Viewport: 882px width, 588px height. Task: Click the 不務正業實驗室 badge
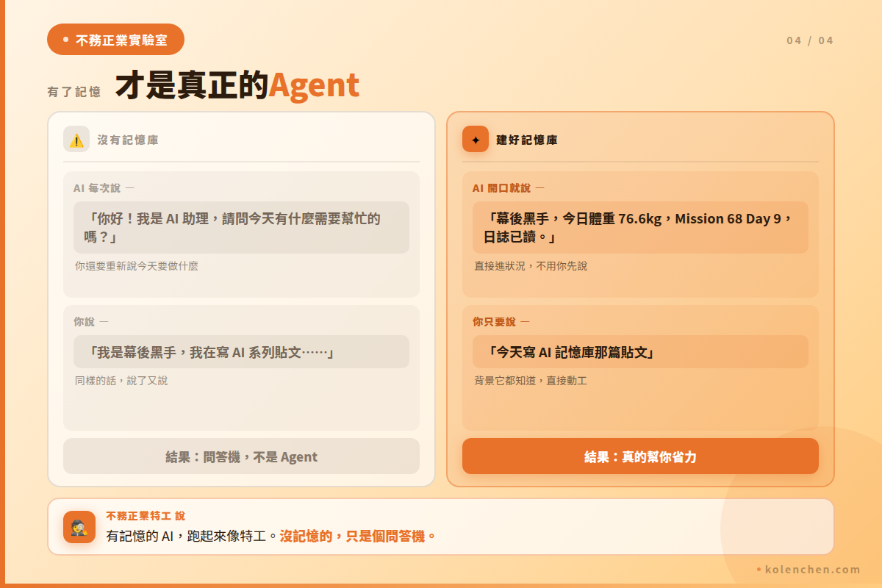pyautogui.click(x=115, y=40)
